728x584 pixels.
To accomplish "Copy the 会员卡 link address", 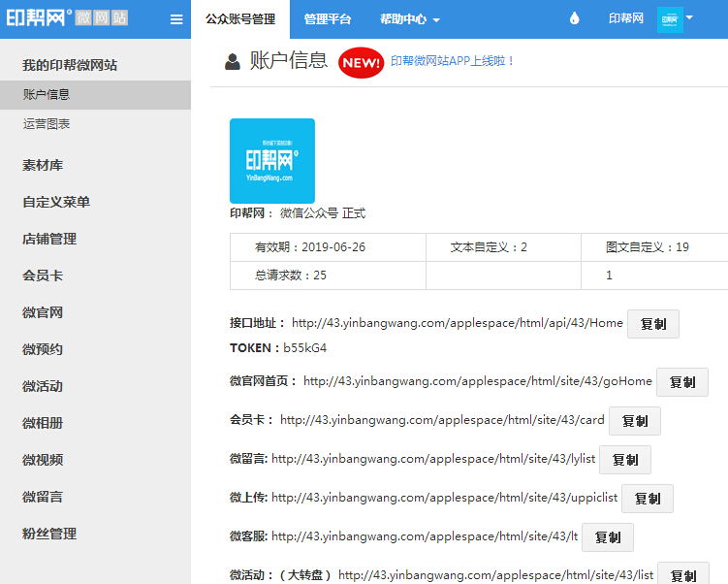I will click(634, 421).
